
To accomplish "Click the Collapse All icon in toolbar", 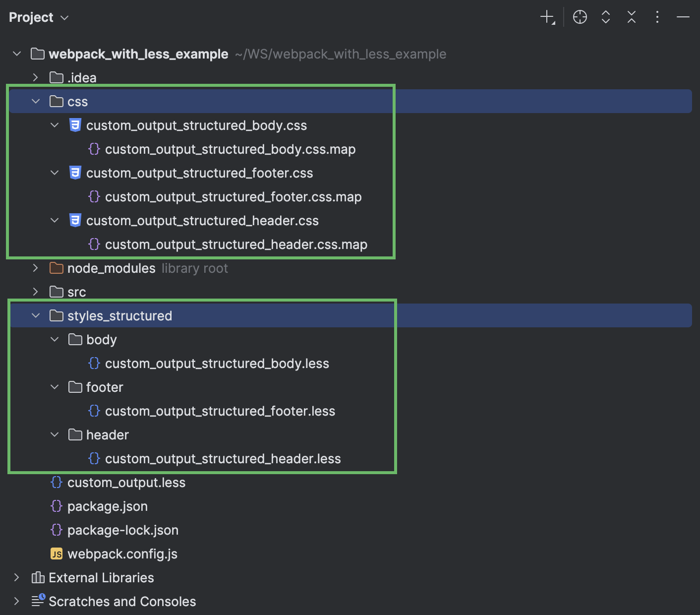I will pyautogui.click(x=631, y=16).
